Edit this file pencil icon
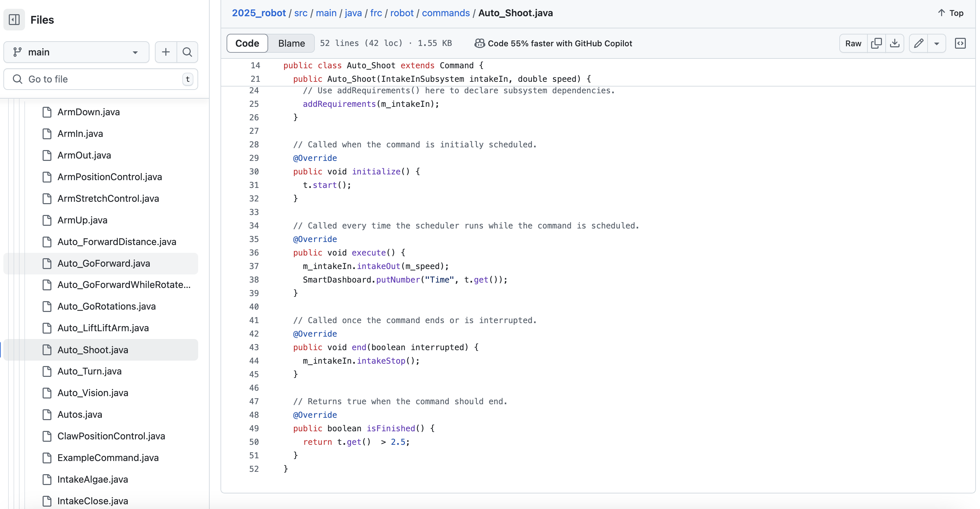This screenshot has height=509, width=980. coord(918,43)
